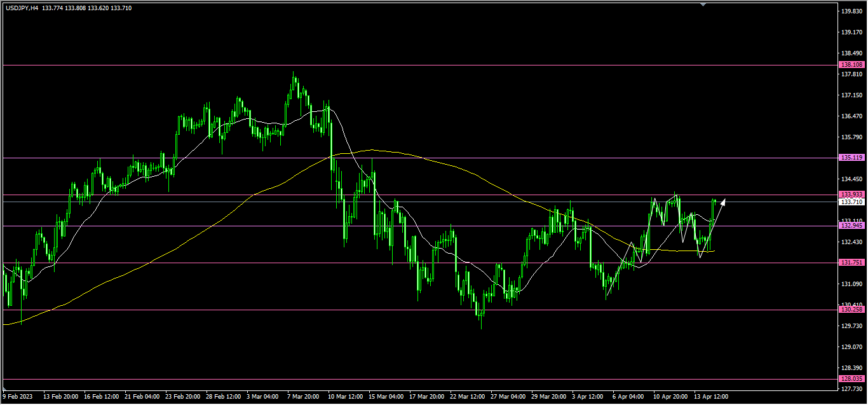Click the 129.070 value on price scale
The image size is (868, 405).
[x=851, y=347]
